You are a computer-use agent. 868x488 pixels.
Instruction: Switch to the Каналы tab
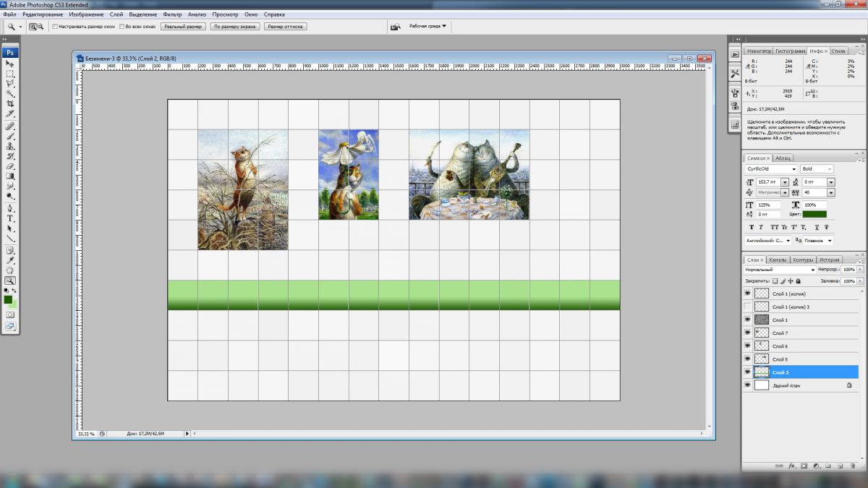point(778,260)
